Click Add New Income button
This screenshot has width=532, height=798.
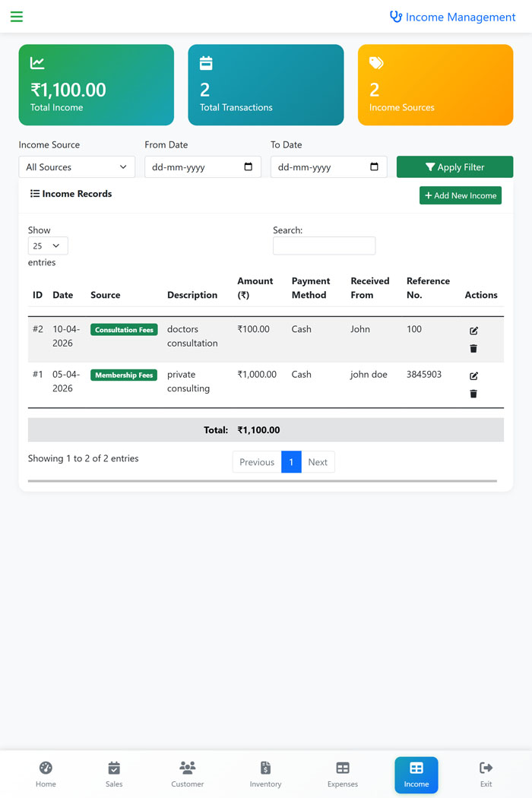461,195
